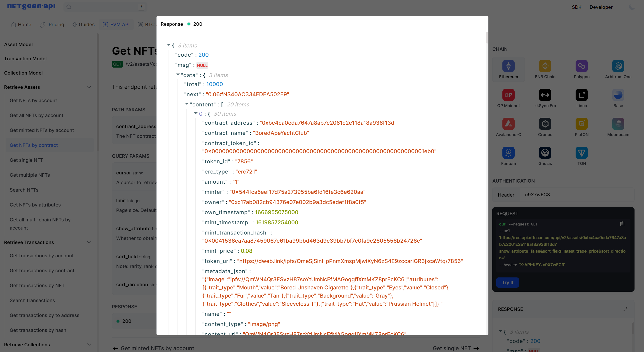Collapse the root JSON object in modal
The width and height of the screenshot is (644, 352).
pyautogui.click(x=168, y=45)
